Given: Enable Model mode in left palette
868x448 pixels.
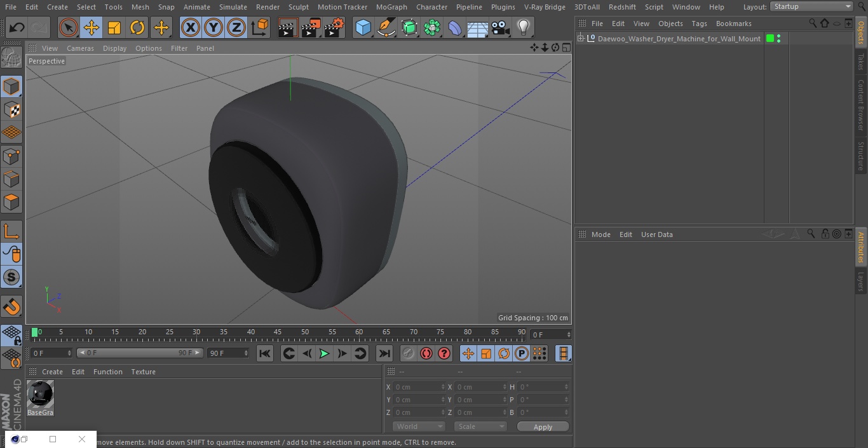Looking at the screenshot, I should (11, 86).
